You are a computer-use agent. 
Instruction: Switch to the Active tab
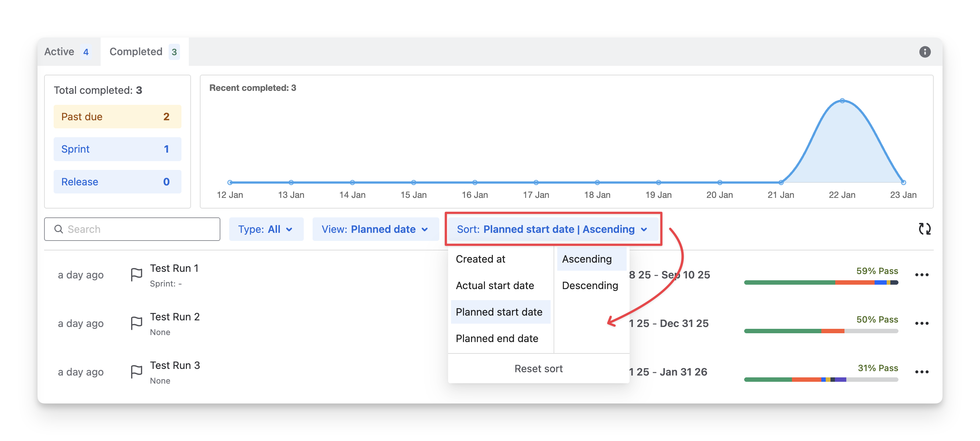pos(67,52)
